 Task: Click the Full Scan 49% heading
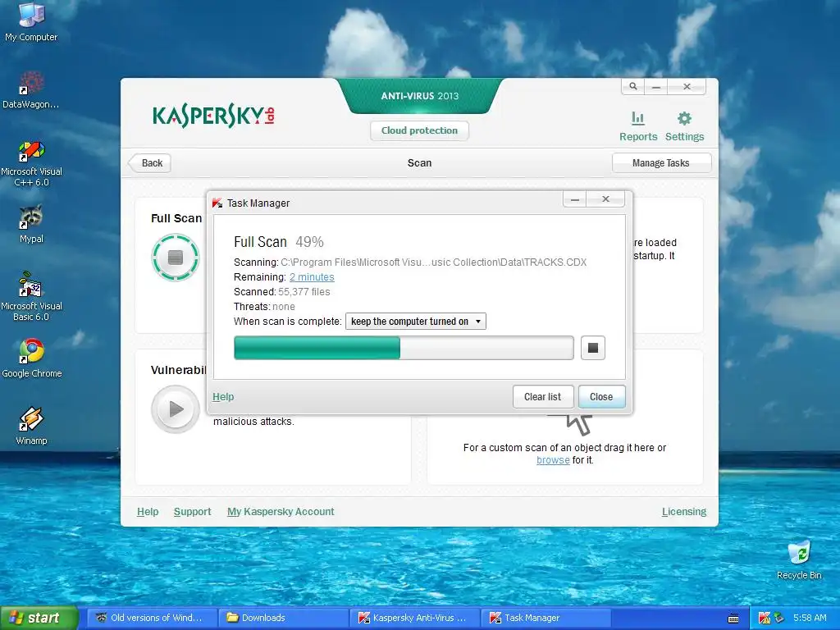coord(279,242)
